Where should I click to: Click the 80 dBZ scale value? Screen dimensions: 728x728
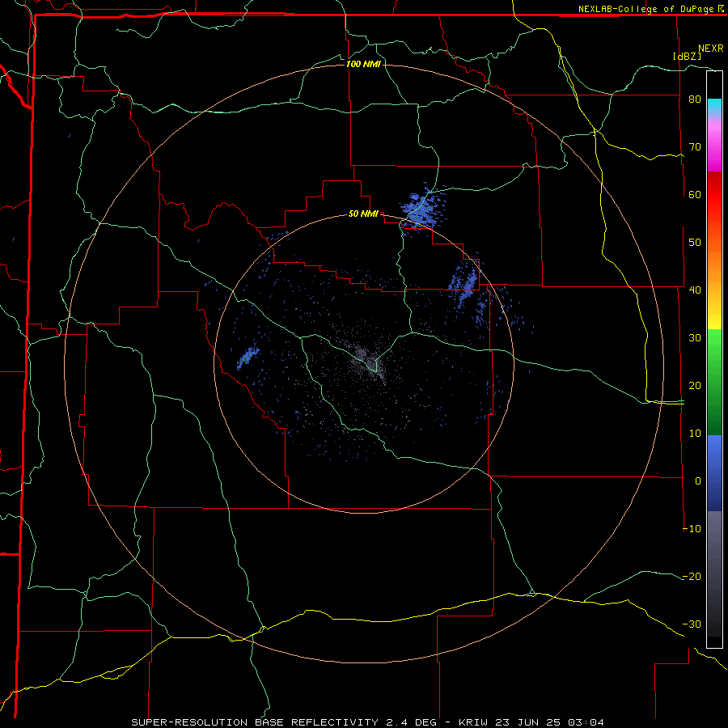[695, 99]
